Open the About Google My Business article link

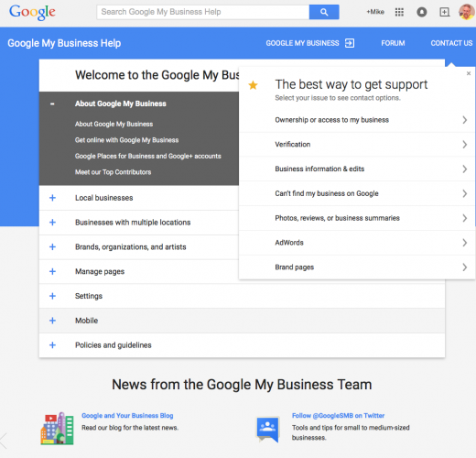tap(114, 124)
